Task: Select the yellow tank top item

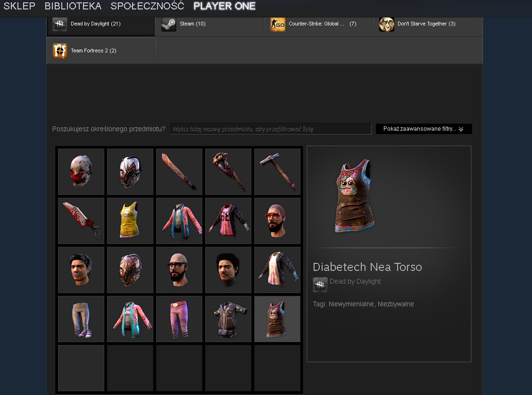Action: click(x=130, y=221)
